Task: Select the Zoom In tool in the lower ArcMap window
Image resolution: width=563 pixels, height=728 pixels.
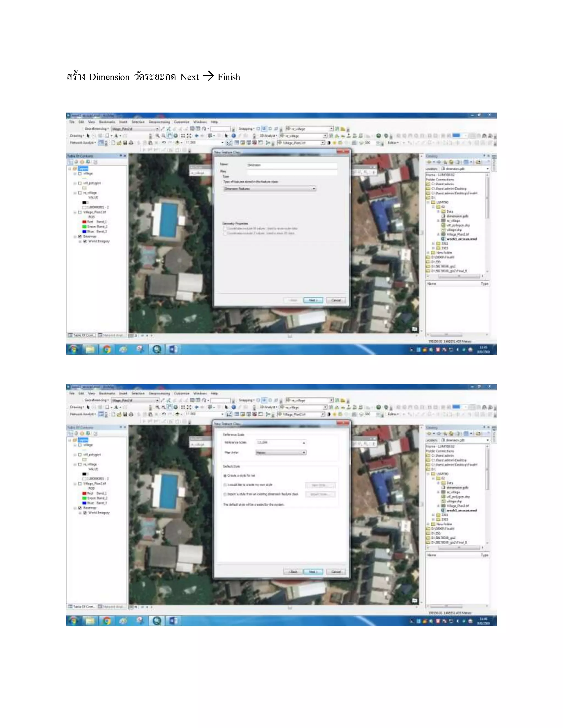Action: click(158, 407)
